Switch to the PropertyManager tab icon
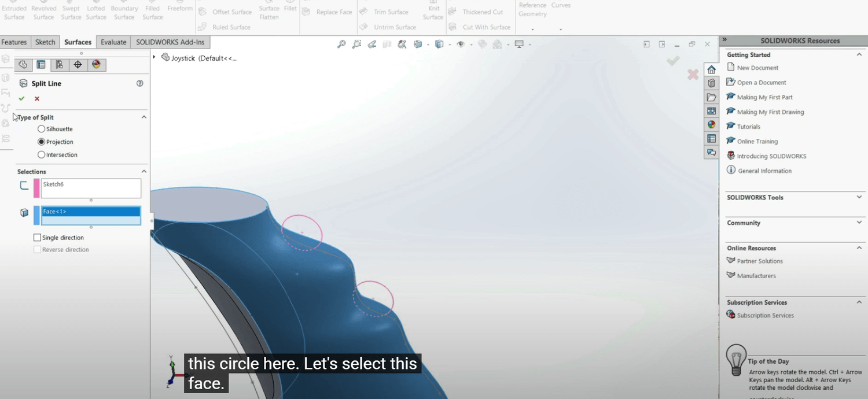 (x=41, y=65)
